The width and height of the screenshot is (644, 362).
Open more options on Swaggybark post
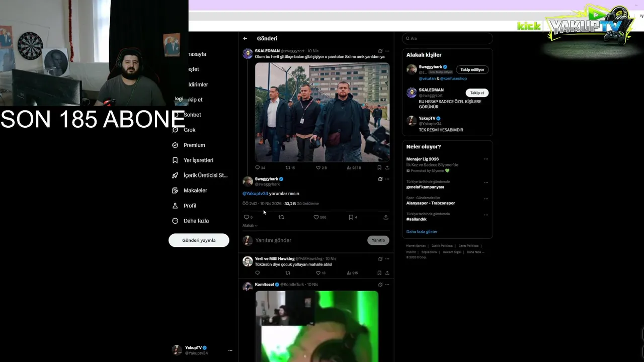coord(387,178)
